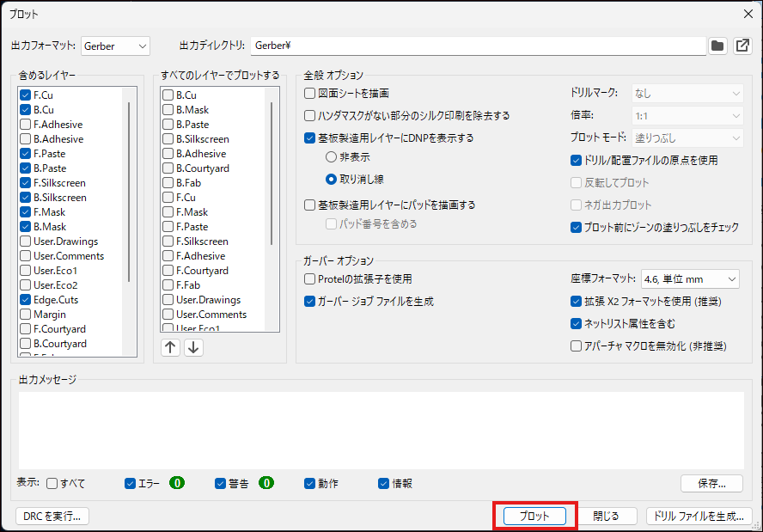The height and width of the screenshot is (532, 763).
Task: Click the green error count badge
Action: [x=177, y=483]
